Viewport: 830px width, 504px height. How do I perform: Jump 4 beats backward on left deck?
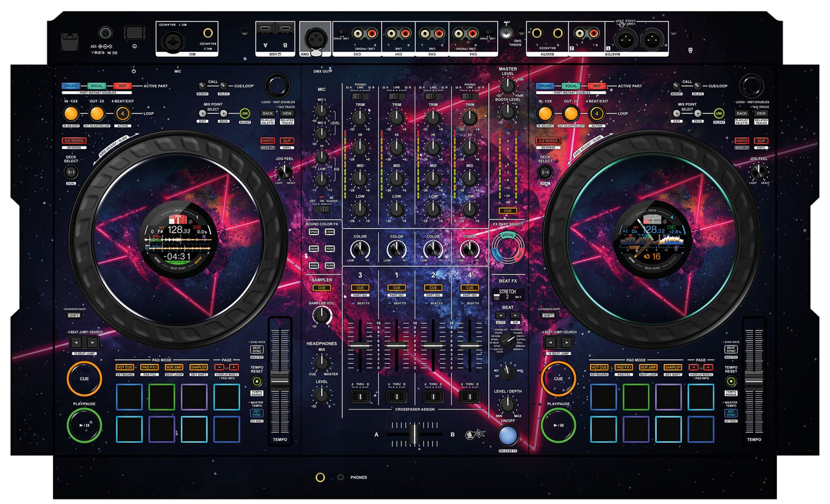tap(77, 342)
